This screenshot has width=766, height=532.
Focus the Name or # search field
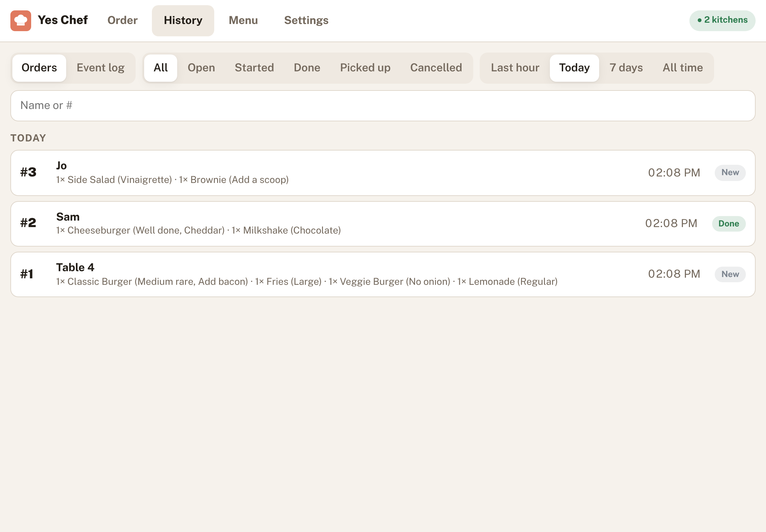(x=383, y=106)
